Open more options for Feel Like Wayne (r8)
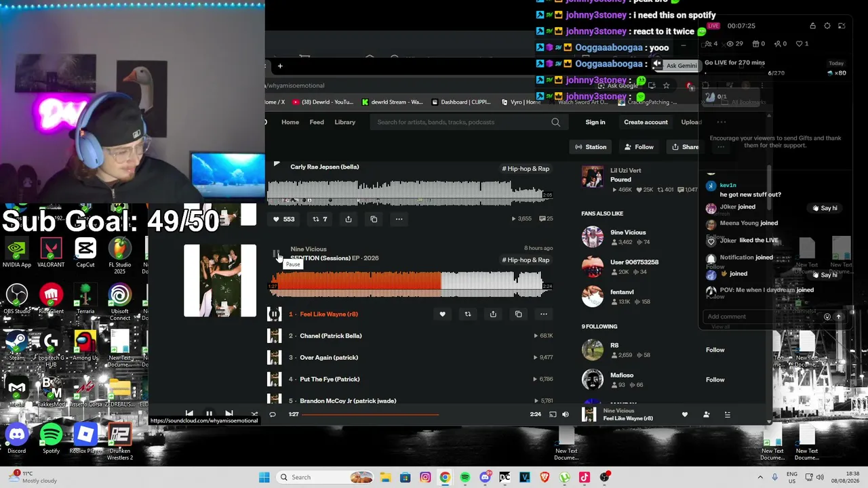 (x=543, y=314)
